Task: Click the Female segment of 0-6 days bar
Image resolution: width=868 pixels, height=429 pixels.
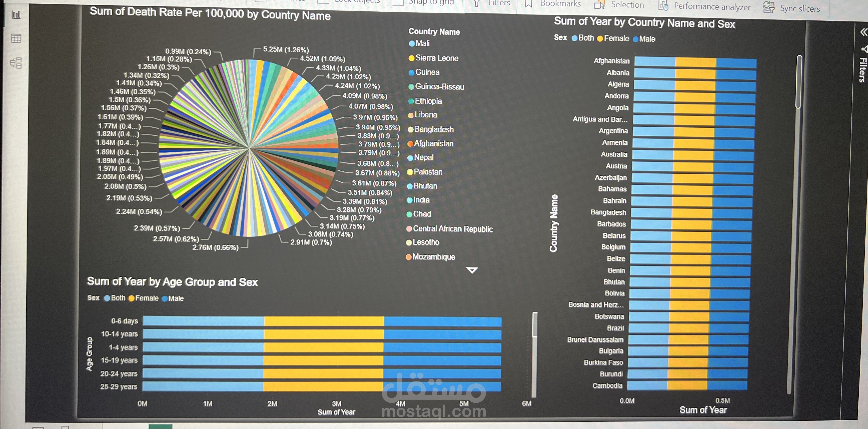Action: pos(324,322)
